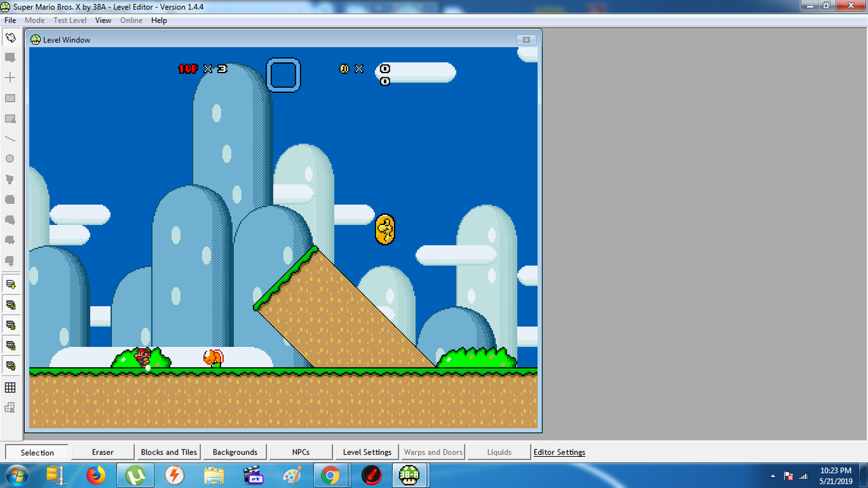Open the red circular taskbar app
Image resolution: width=868 pixels, height=488 pixels.
(x=371, y=476)
